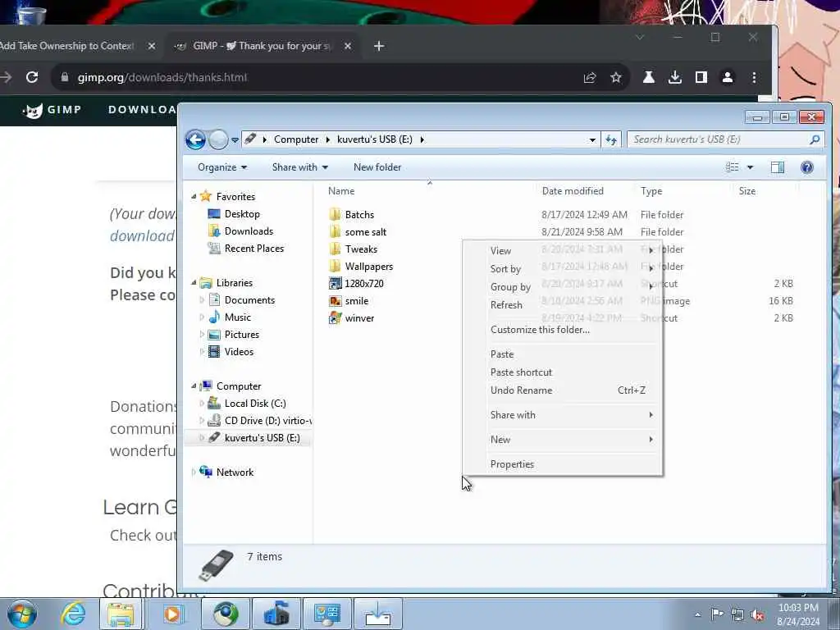The image size is (840, 630).
Task: Choose Refresh from the context menu
Action: click(x=563, y=305)
